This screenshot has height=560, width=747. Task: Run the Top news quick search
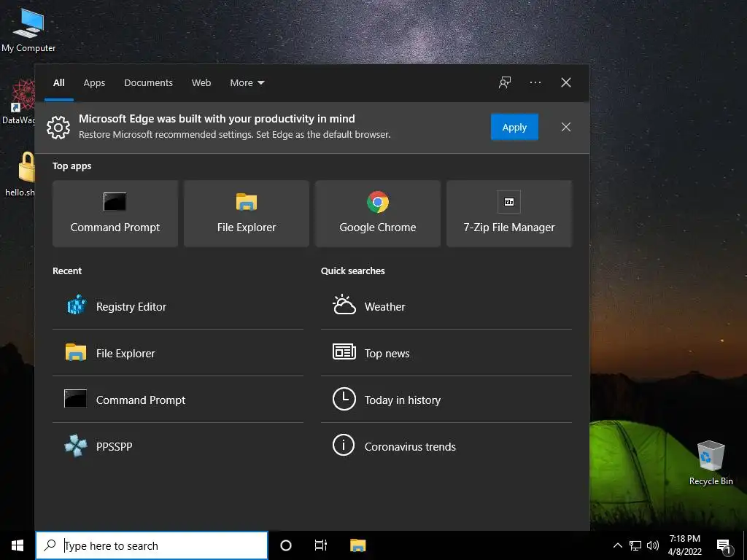click(x=446, y=353)
